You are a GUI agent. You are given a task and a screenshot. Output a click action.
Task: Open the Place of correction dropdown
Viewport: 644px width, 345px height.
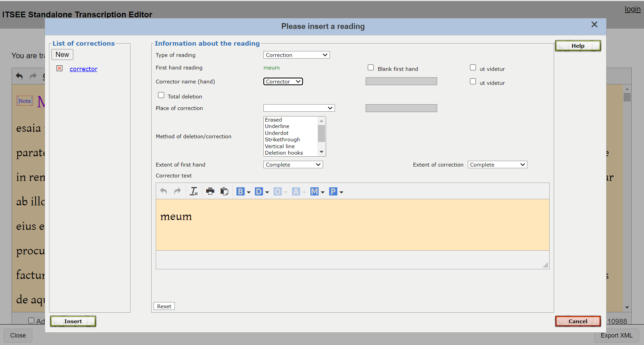(x=299, y=108)
